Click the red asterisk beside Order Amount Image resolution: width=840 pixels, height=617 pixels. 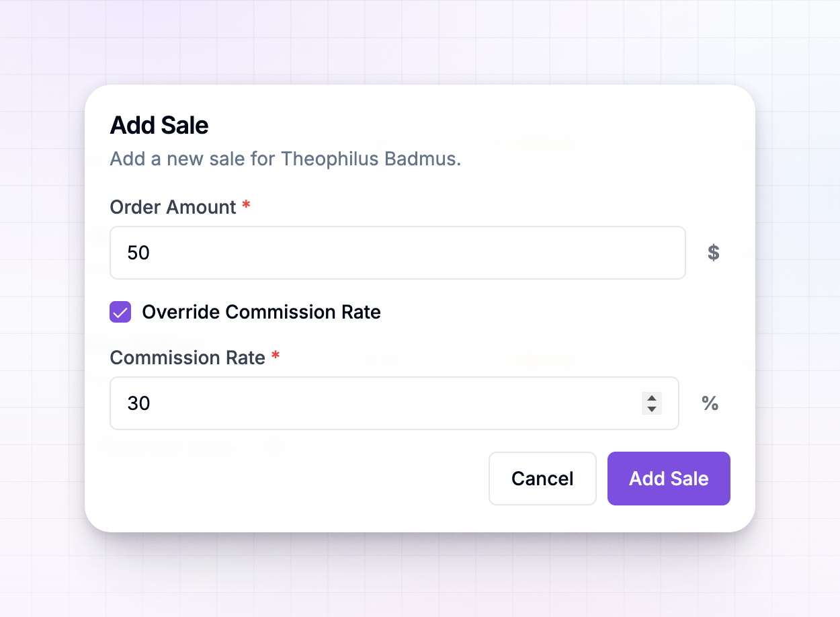pyautogui.click(x=246, y=205)
